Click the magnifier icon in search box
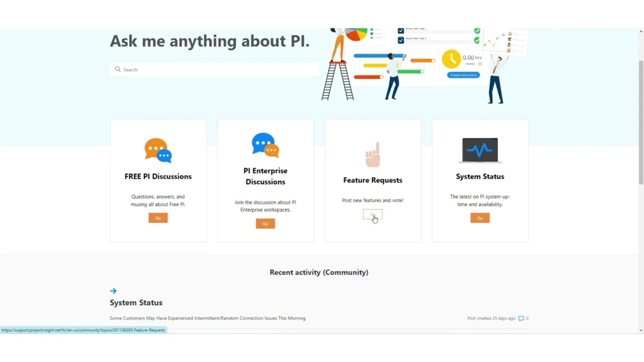644x362 pixels. [118, 69]
